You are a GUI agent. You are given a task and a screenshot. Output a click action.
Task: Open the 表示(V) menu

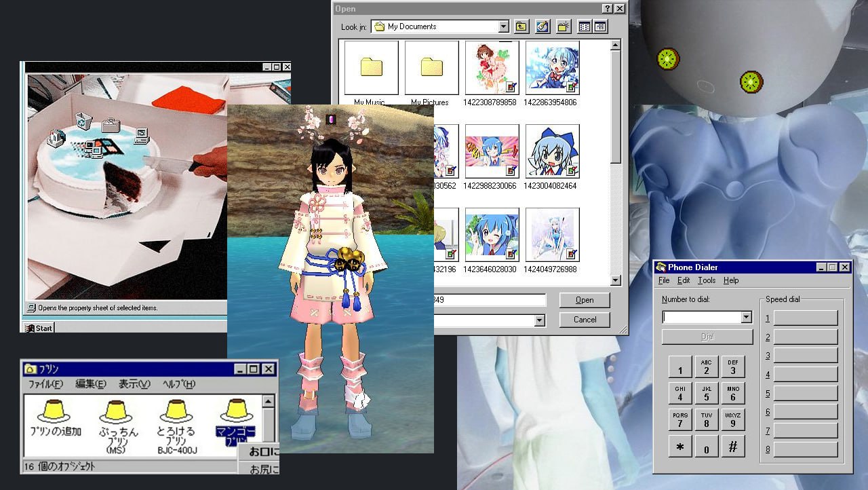(134, 384)
